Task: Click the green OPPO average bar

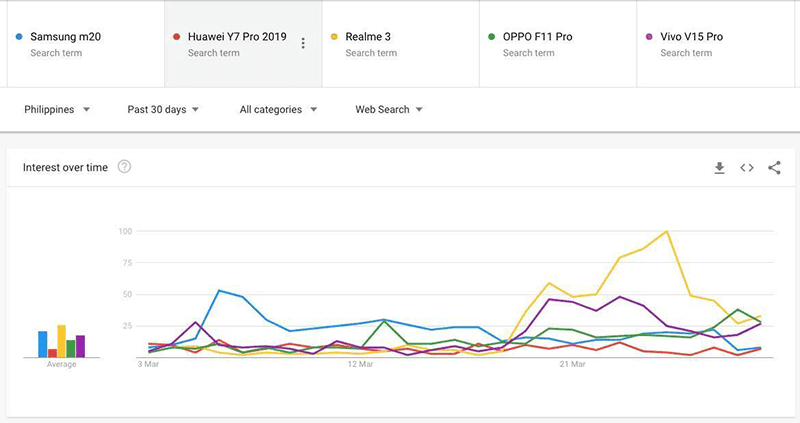Action: (x=71, y=349)
